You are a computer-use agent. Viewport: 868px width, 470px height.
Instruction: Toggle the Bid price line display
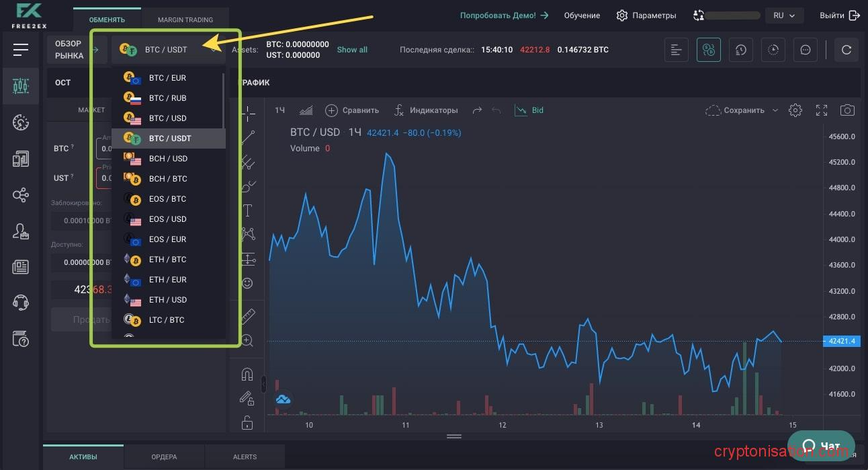point(529,110)
